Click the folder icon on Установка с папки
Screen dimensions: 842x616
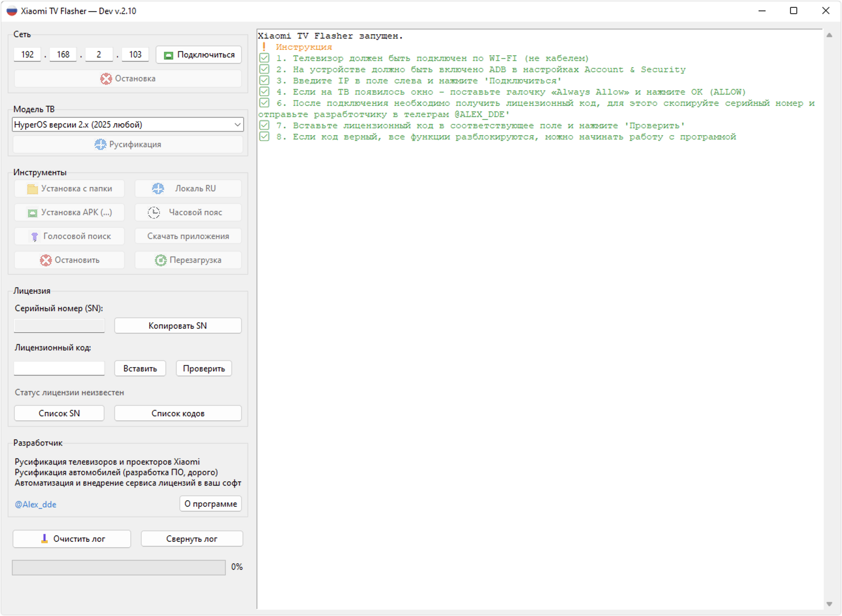point(33,189)
